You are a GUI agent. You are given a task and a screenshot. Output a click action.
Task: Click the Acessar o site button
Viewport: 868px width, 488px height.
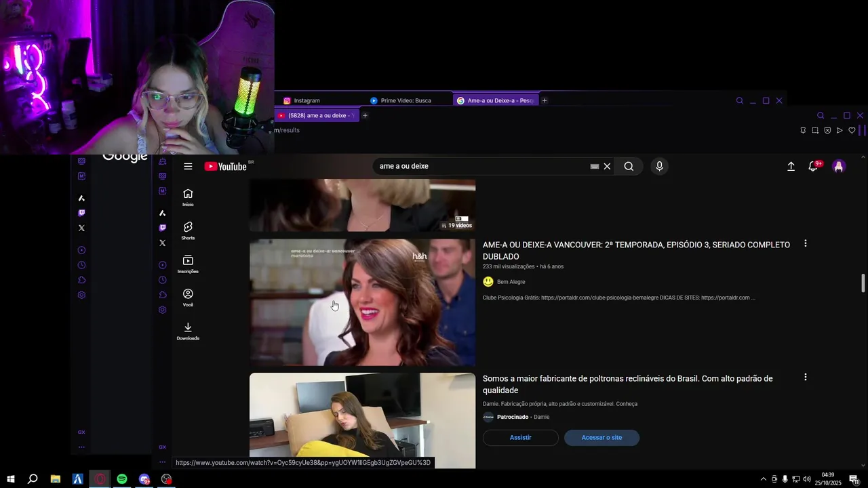point(601,437)
